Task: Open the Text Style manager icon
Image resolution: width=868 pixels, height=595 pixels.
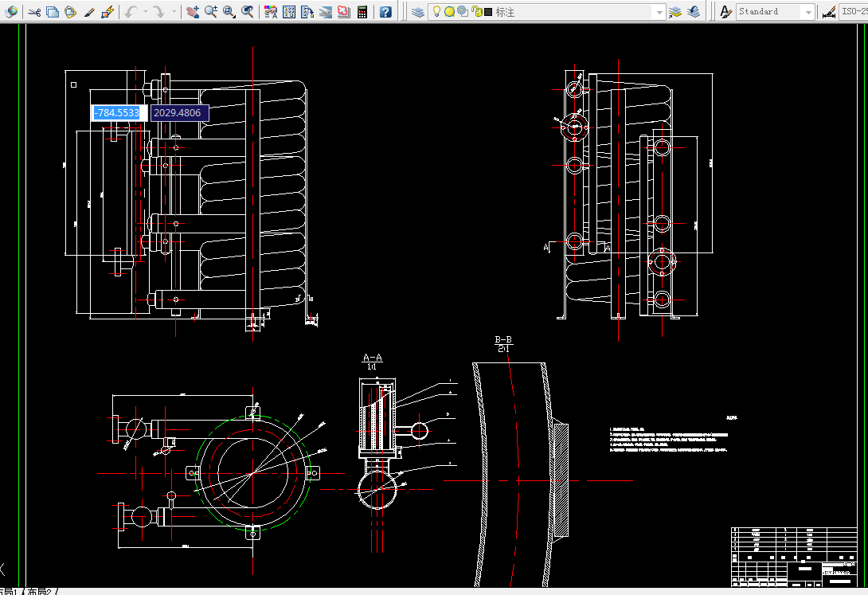Action: [x=725, y=12]
